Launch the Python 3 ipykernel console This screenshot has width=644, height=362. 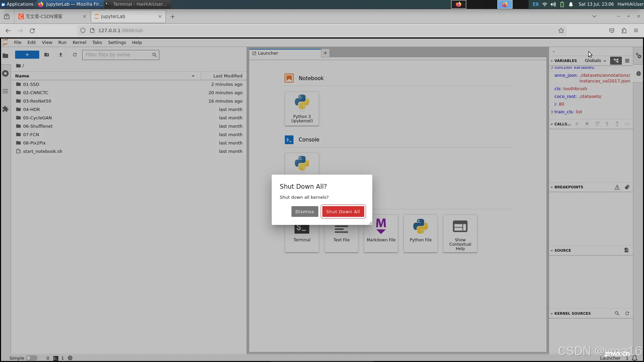tap(301, 164)
